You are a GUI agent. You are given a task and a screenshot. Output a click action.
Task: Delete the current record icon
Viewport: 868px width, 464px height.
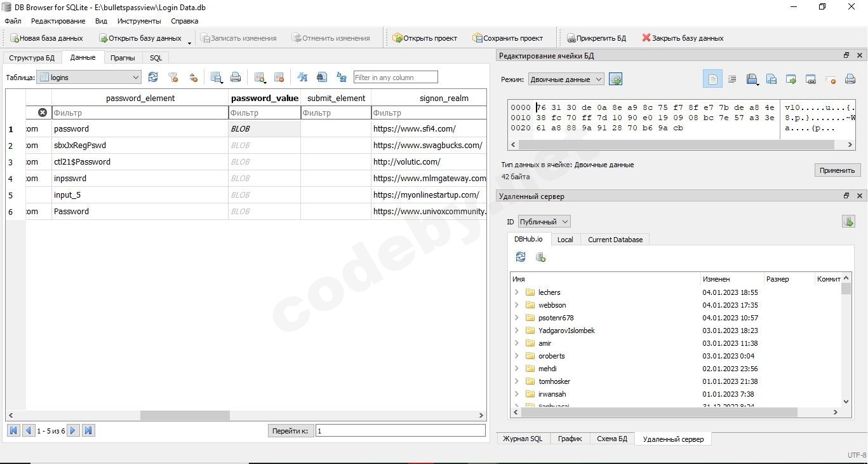pos(279,78)
